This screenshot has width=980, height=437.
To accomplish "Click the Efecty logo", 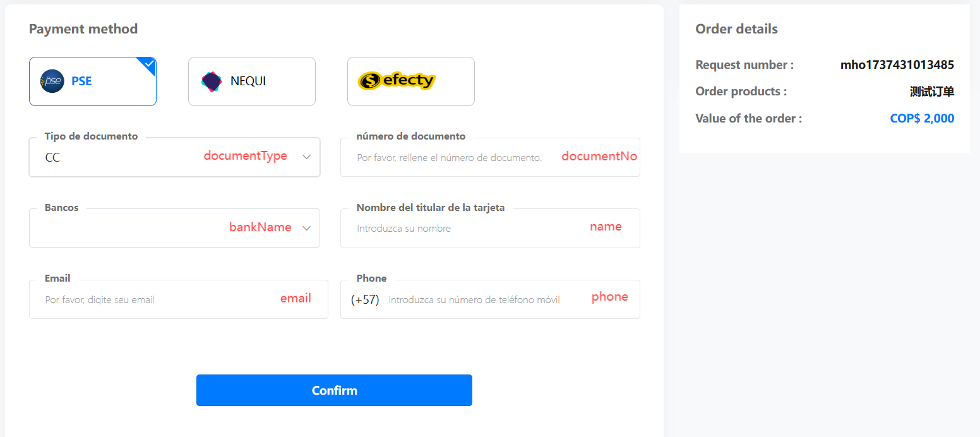I will click(x=397, y=81).
